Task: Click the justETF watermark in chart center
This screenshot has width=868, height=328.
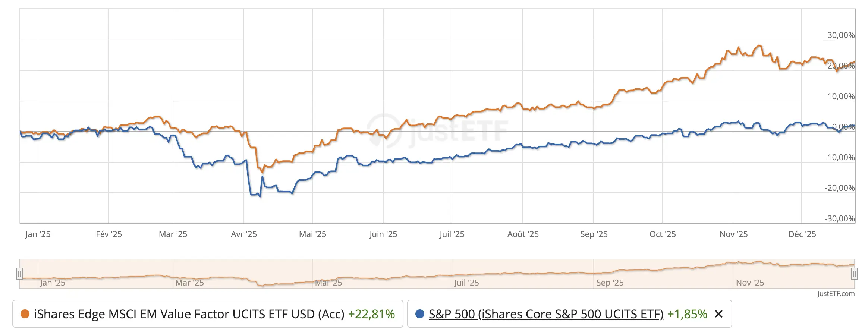Action: click(x=437, y=131)
